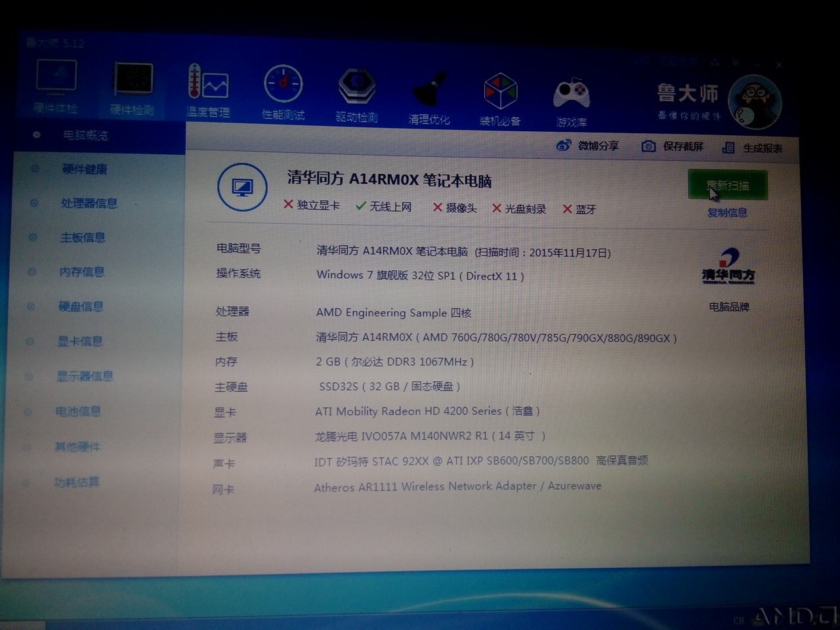The width and height of the screenshot is (840, 630).
Task: Select 内存信息 in the sidebar
Action: tap(82, 272)
